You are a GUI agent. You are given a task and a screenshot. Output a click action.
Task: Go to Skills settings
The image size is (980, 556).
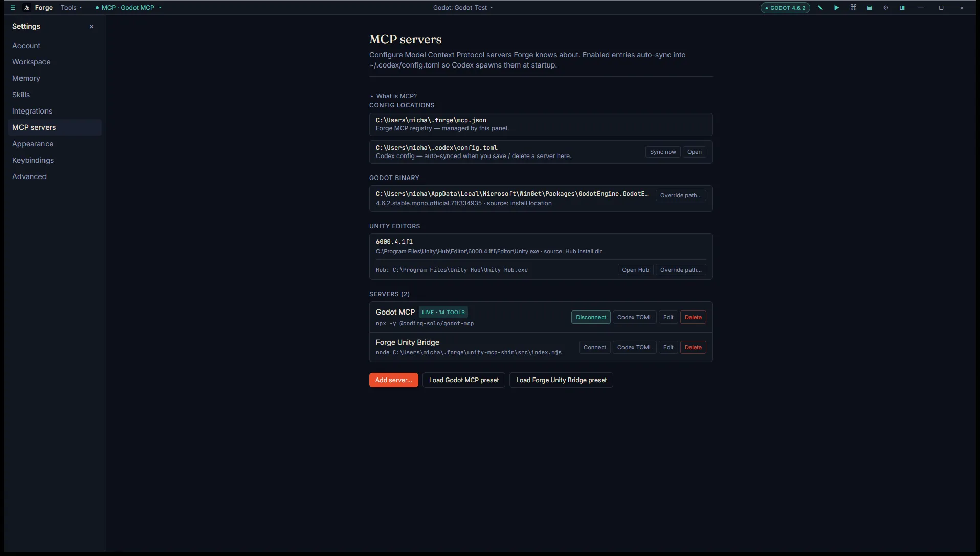pyautogui.click(x=55, y=95)
